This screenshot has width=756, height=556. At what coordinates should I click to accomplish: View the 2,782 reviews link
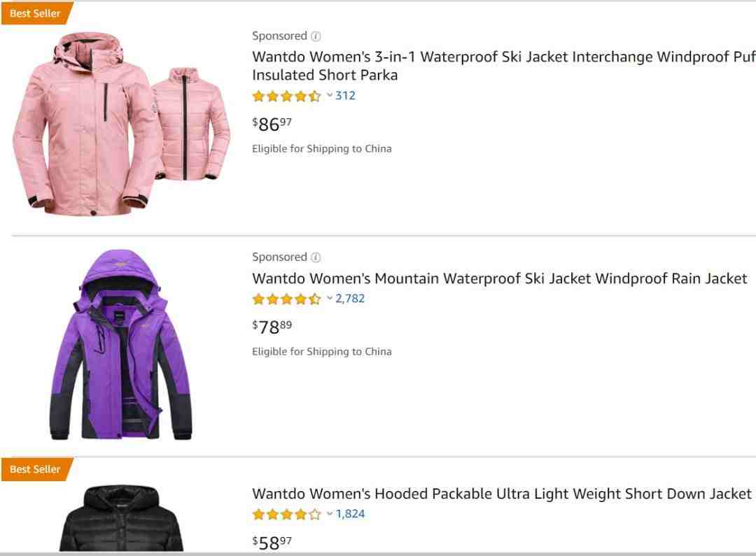point(349,298)
